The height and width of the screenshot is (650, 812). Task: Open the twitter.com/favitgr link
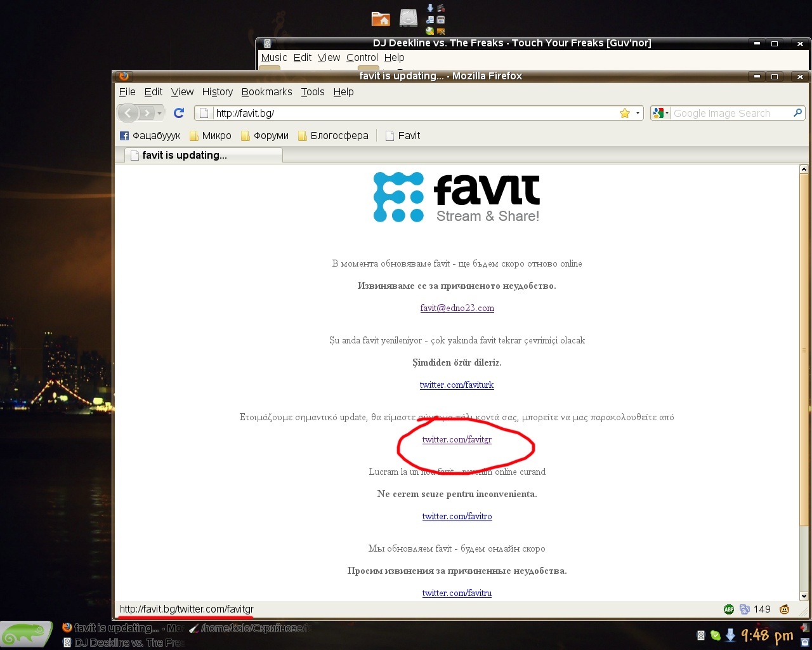click(457, 439)
